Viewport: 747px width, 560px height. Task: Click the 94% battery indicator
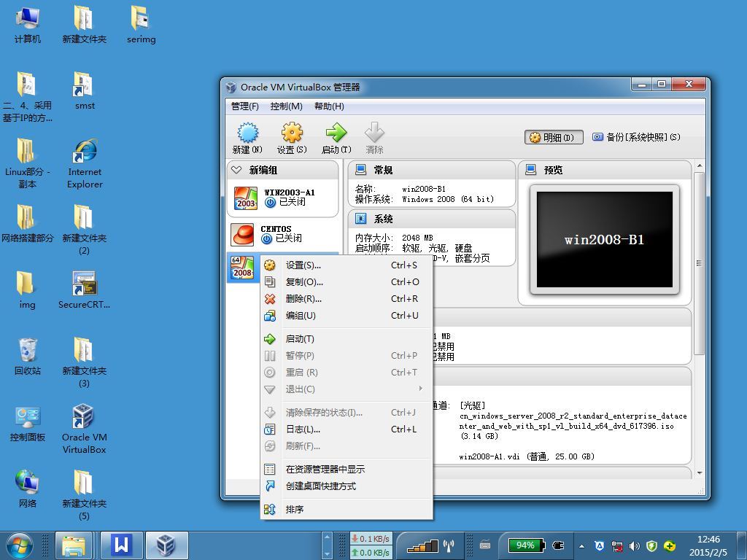pos(527,545)
